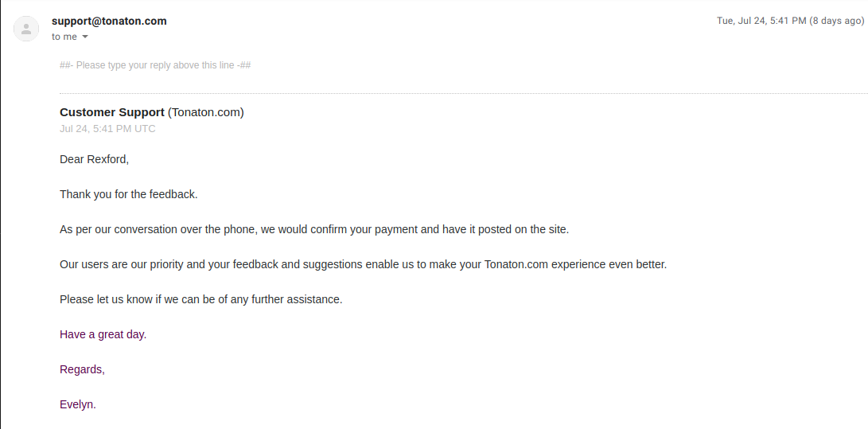Click "Tonaton.com" in the experience sentence
The width and height of the screenshot is (868, 429).
point(516,264)
